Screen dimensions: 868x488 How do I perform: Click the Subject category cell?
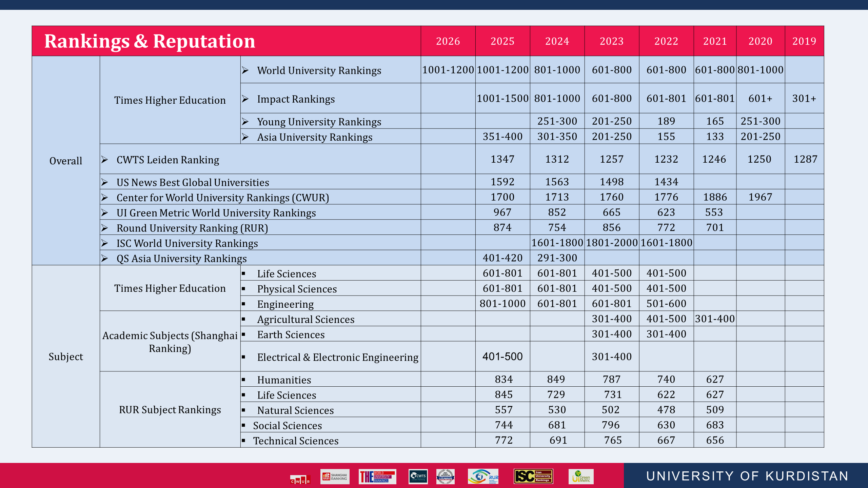pyautogui.click(x=66, y=357)
